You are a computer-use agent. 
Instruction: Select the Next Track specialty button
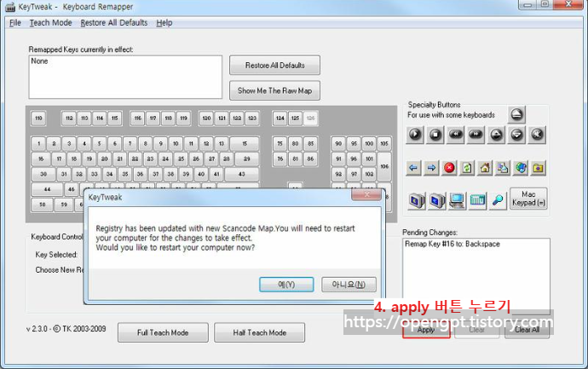pyautogui.click(x=476, y=135)
